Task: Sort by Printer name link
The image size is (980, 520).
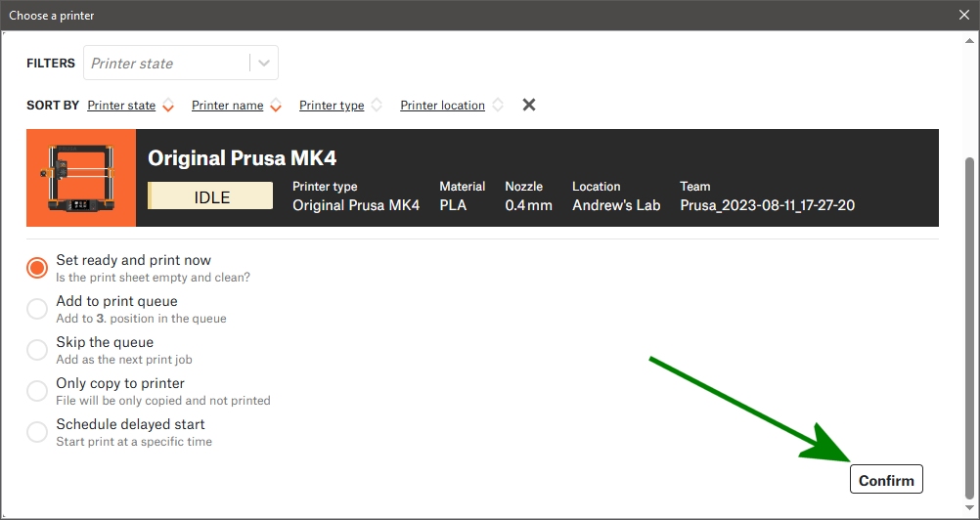Action: coord(228,105)
